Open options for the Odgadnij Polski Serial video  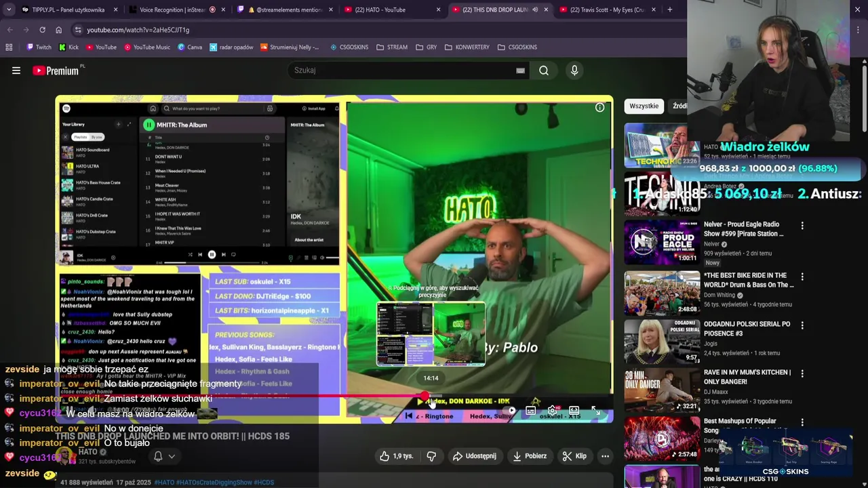[x=802, y=325]
